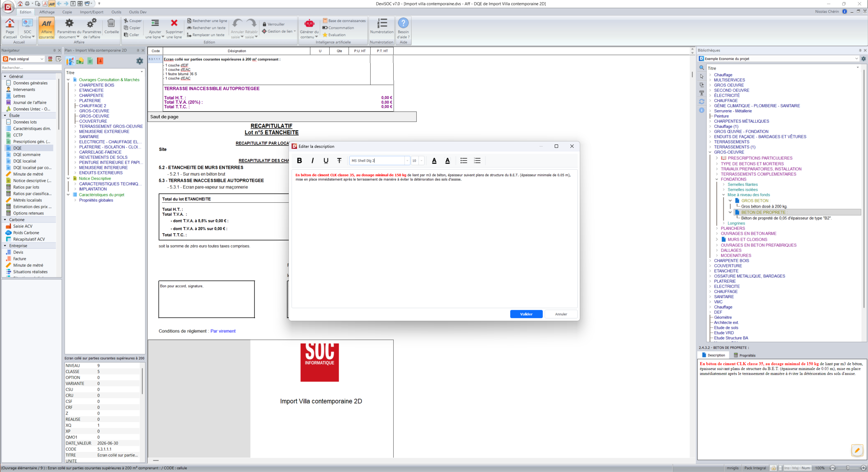Click the Besoin d'aide question mark
The image size is (868, 472).
point(403,28)
